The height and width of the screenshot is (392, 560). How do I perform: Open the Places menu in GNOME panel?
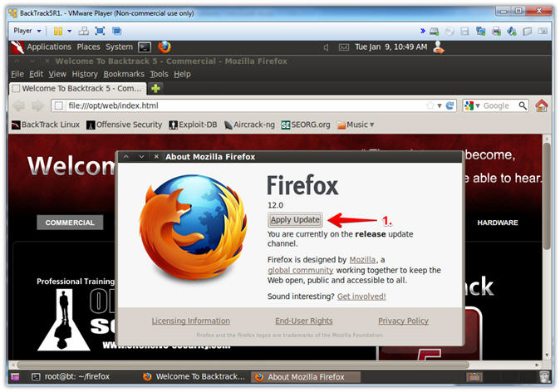[x=88, y=47]
